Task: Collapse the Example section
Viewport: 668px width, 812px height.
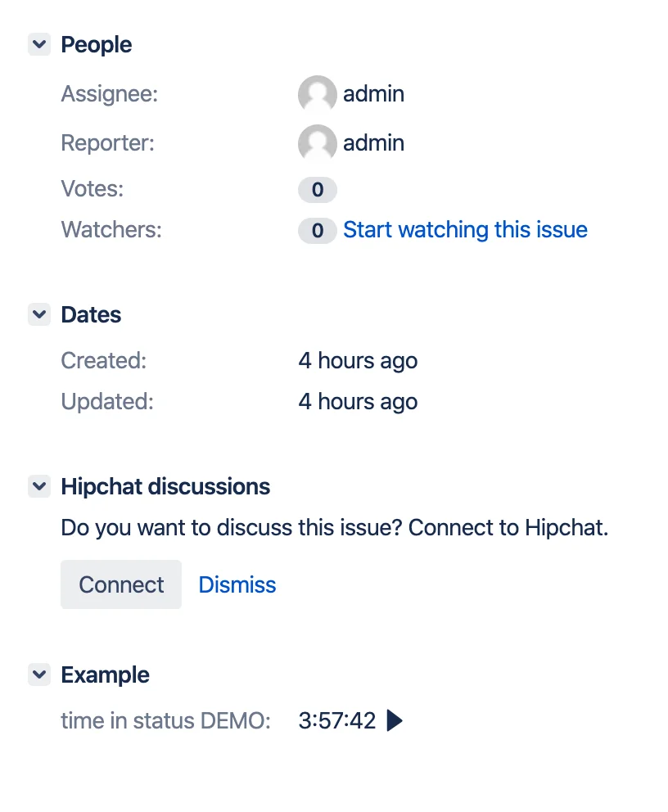Action: 38,674
